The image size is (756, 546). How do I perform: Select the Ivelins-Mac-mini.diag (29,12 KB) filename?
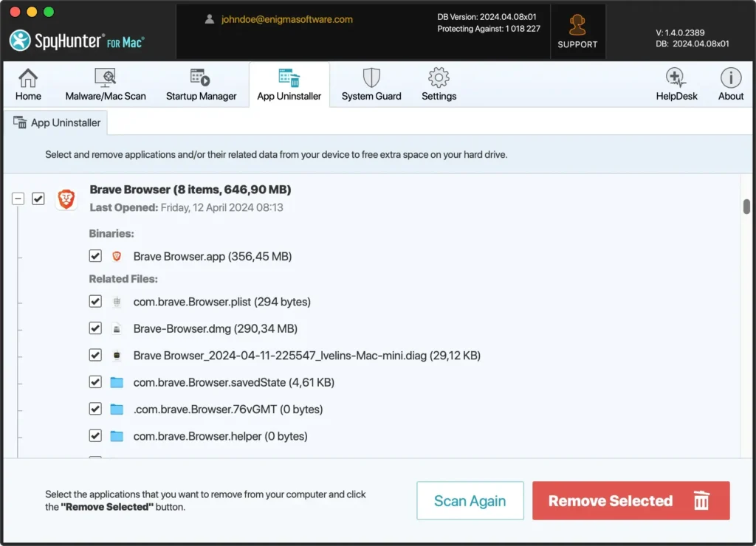click(307, 356)
